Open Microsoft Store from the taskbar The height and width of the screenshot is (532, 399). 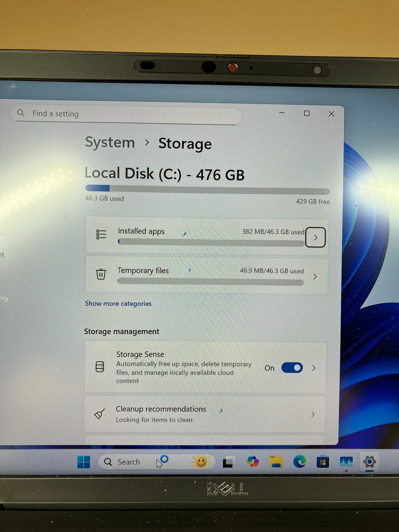click(x=323, y=462)
